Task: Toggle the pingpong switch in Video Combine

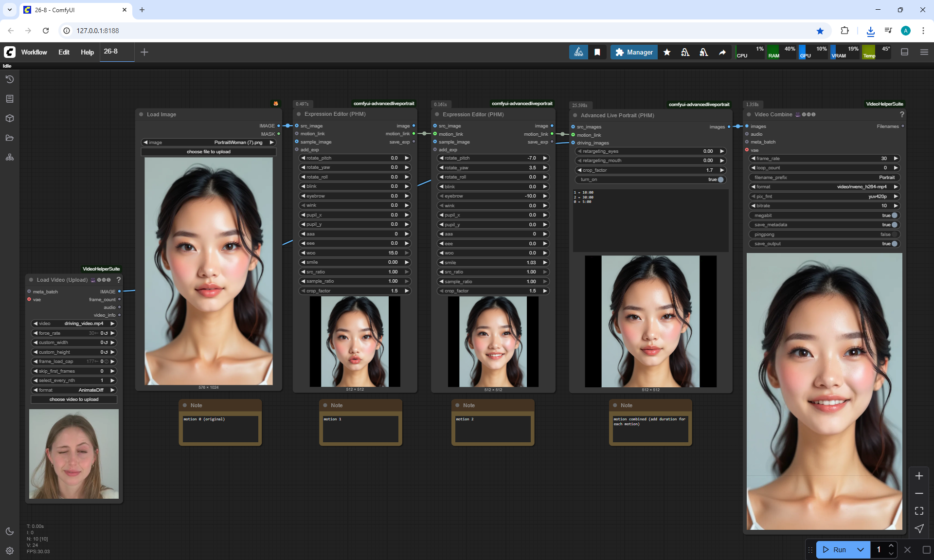Action: [x=894, y=235]
